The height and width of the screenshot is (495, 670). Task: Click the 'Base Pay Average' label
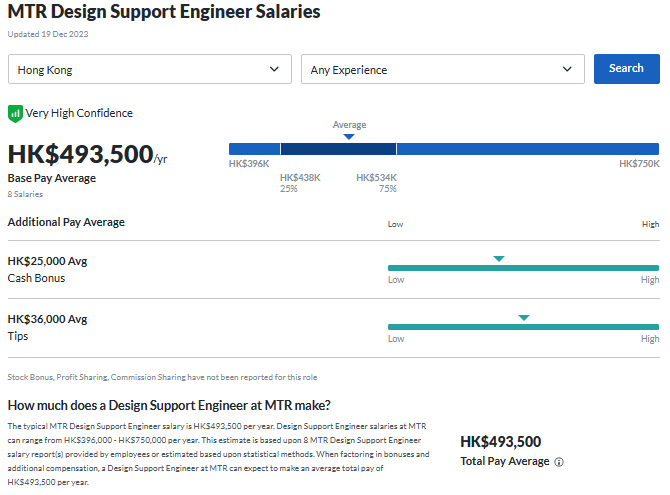pos(52,178)
